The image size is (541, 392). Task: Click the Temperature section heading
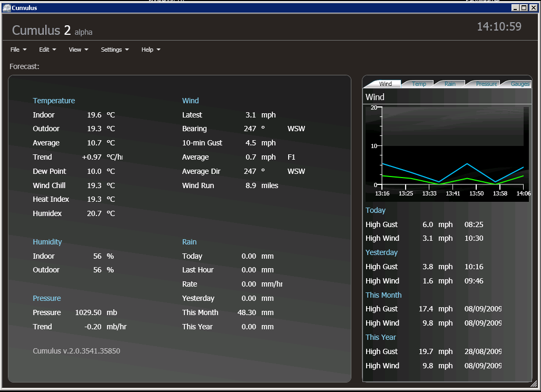[54, 101]
